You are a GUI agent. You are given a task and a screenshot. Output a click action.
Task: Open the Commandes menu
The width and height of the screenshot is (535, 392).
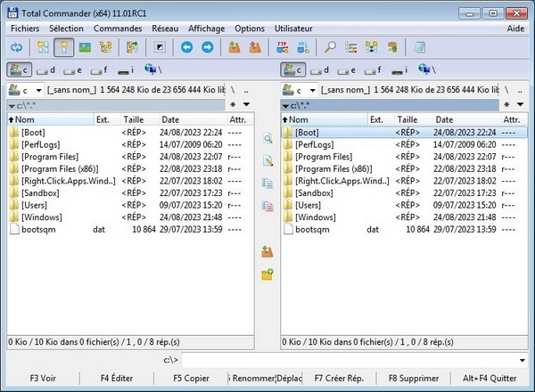(x=118, y=29)
